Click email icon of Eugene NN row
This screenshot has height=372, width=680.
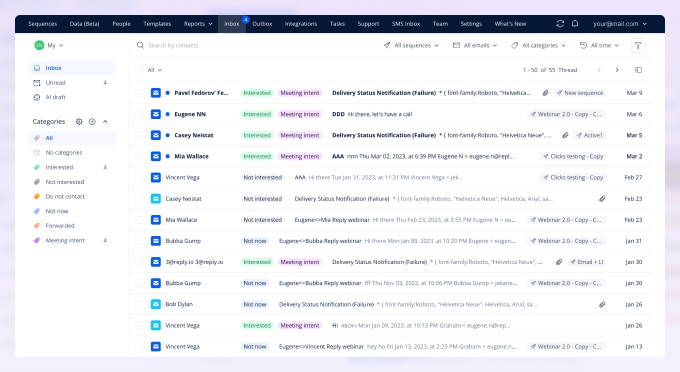coord(156,114)
